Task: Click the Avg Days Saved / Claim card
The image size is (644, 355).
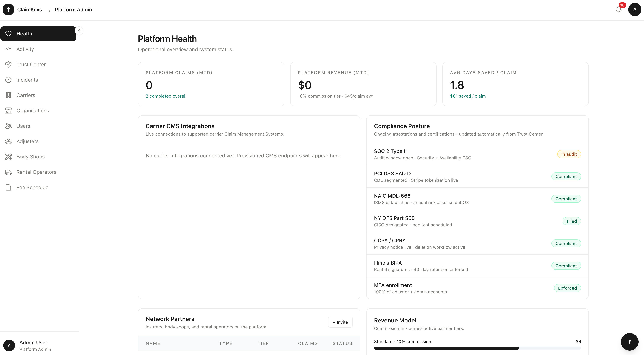Action: (515, 84)
